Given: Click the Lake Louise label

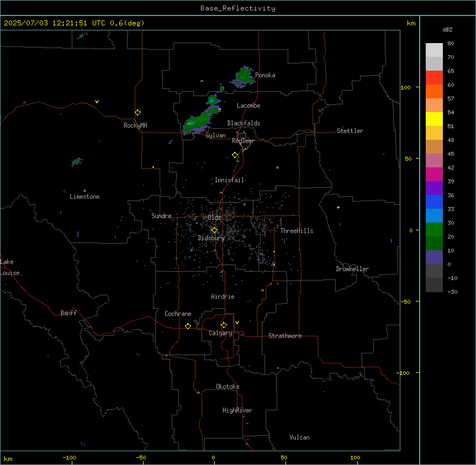Looking at the screenshot, I should [x=10, y=267].
